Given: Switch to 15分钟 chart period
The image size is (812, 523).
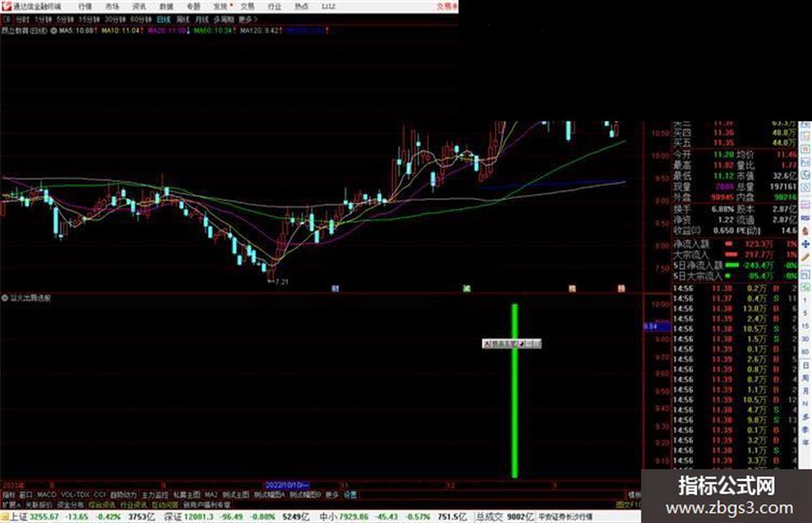Looking at the screenshot, I should coord(89,19).
